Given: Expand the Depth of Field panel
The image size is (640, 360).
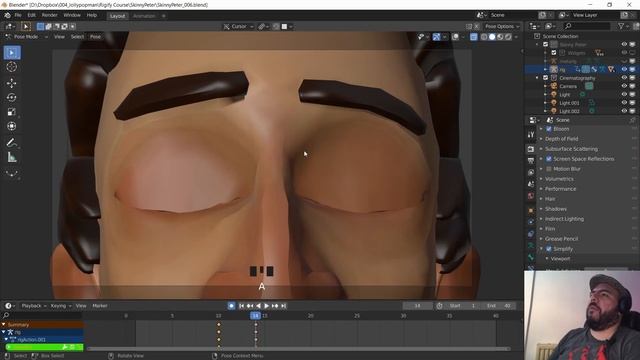Looking at the screenshot, I should (561, 139).
